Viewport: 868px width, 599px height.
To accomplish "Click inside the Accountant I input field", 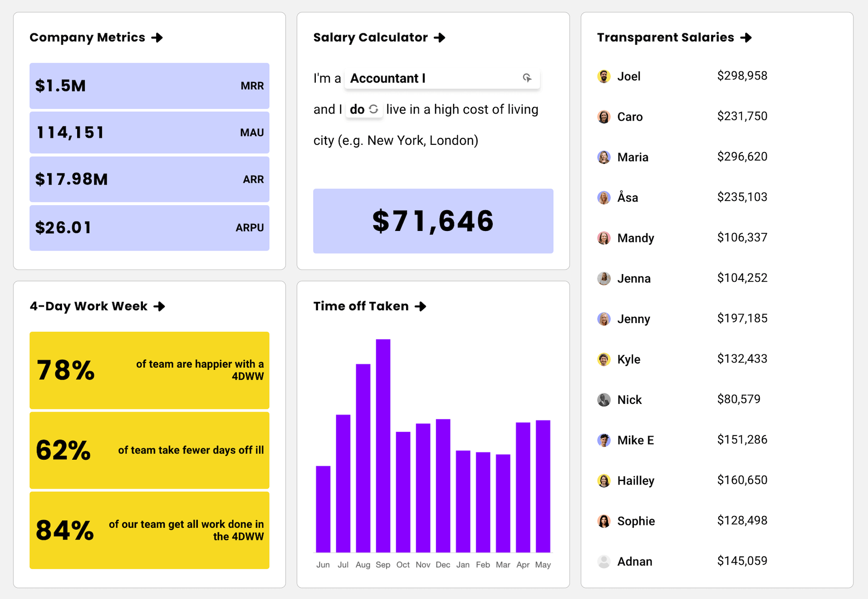I will (x=432, y=78).
